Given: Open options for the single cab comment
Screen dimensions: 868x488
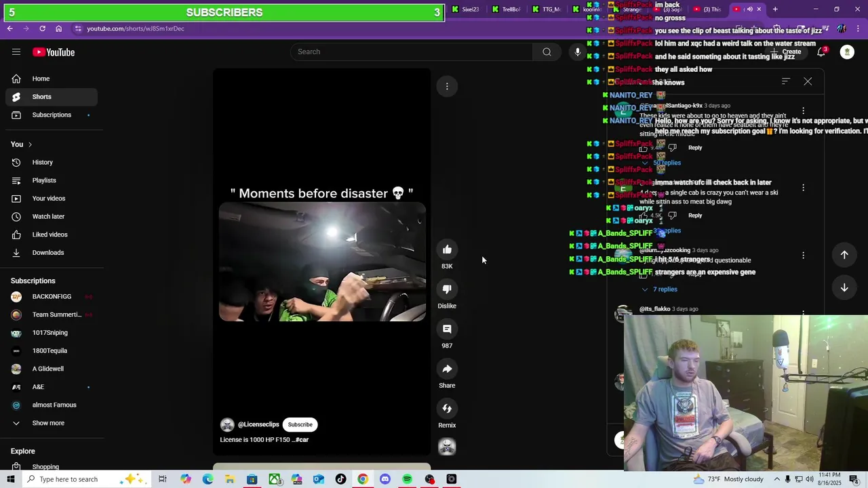Looking at the screenshot, I should click(803, 188).
